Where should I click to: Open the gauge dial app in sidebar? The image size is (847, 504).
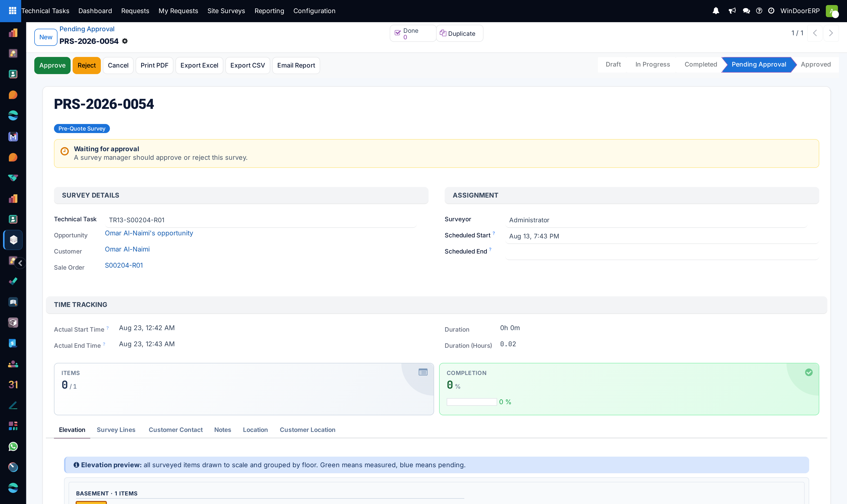(x=13, y=467)
